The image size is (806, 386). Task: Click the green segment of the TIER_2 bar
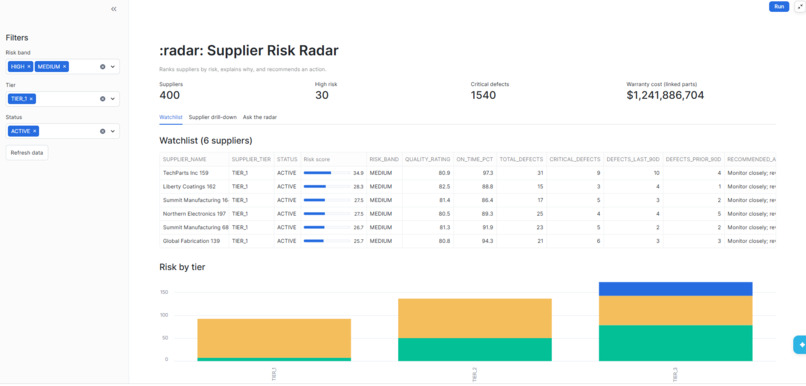point(475,349)
